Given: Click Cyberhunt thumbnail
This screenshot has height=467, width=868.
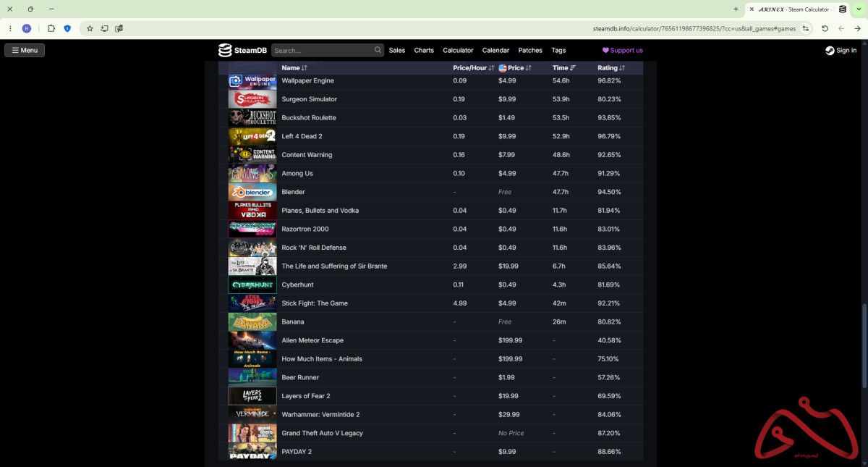Looking at the screenshot, I should coord(252,285).
